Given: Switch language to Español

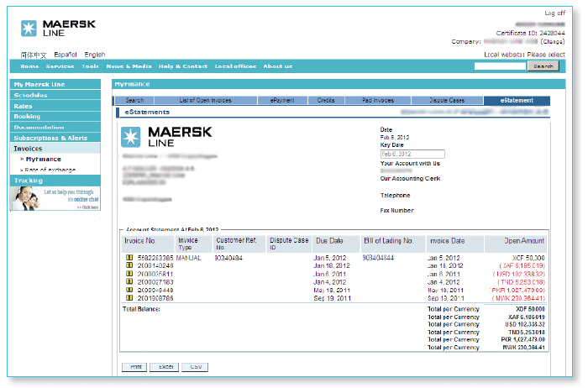Looking at the screenshot, I should (x=66, y=55).
